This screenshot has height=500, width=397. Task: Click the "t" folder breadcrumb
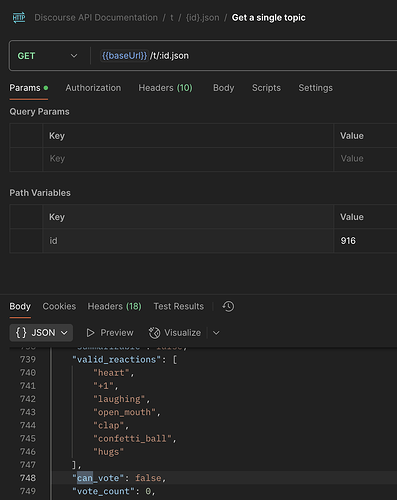click(x=172, y=18)
